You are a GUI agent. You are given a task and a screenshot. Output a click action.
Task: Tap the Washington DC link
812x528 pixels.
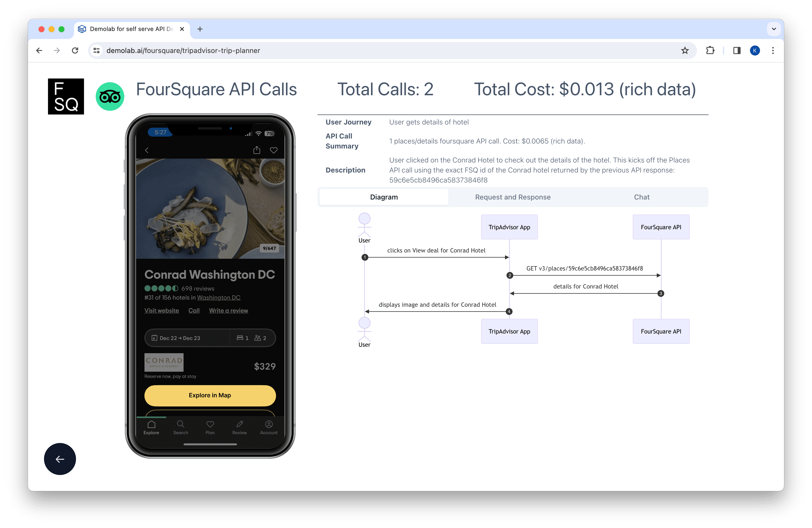[219, 297]
